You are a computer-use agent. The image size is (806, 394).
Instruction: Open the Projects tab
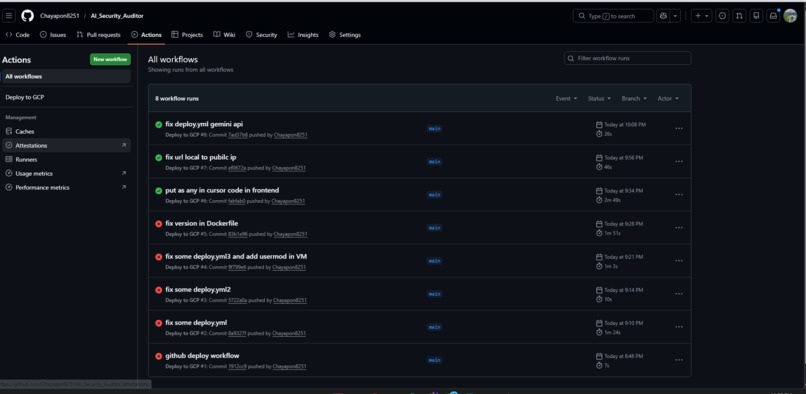click(187, 35)
